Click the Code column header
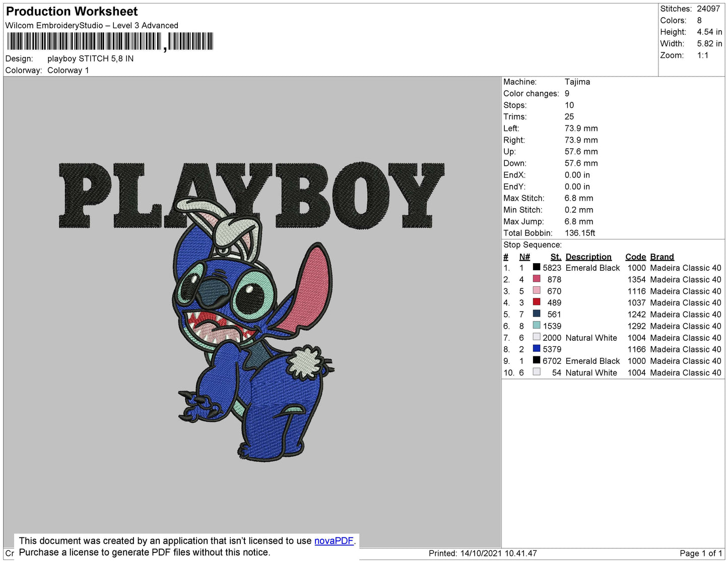The height and width of the screenshot is (563, 728). pos(635,257)
